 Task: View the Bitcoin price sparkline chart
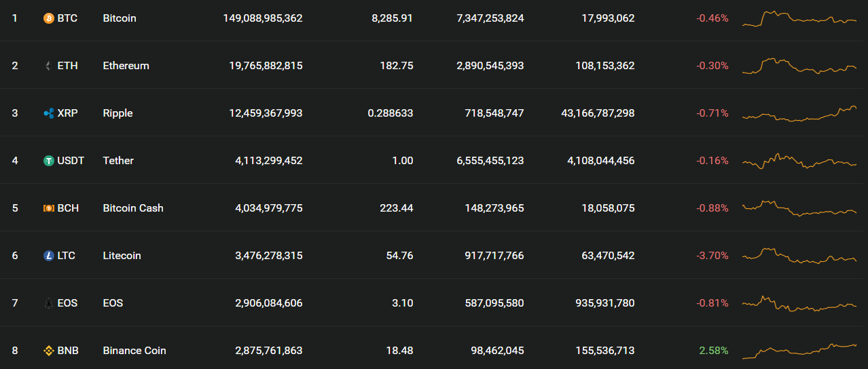799,18
